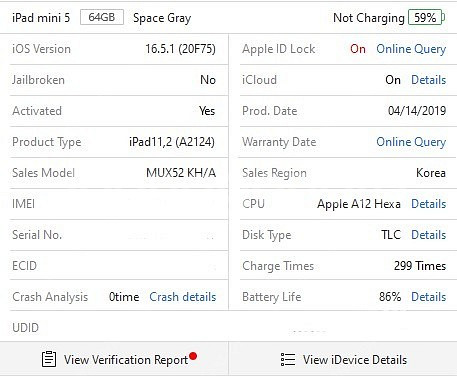The image size is (457, 376).
Task: Click the IMEI label
Action: pos(23,204)
